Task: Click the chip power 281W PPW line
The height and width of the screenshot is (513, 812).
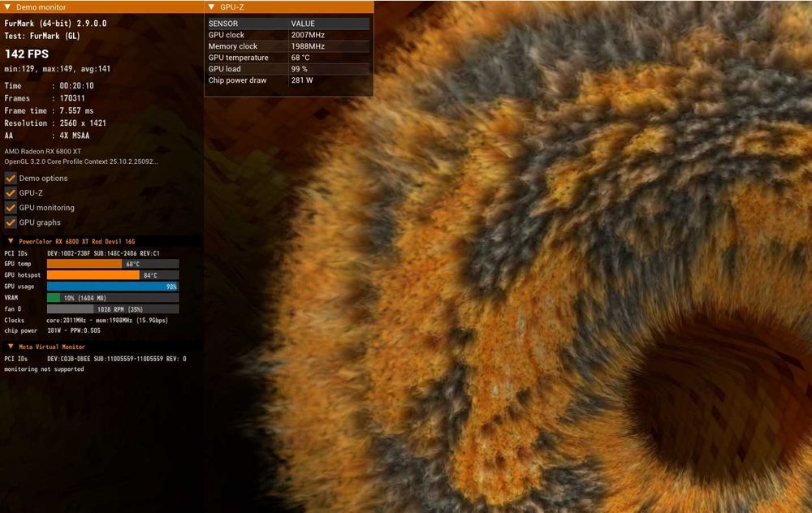Action: tap(52, 330)
